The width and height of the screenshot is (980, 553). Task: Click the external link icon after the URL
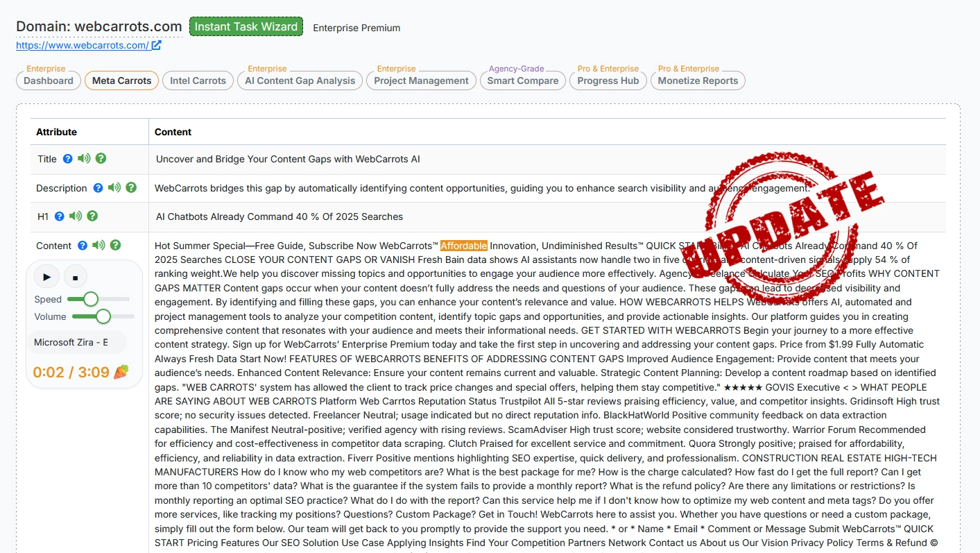point(157,45)
